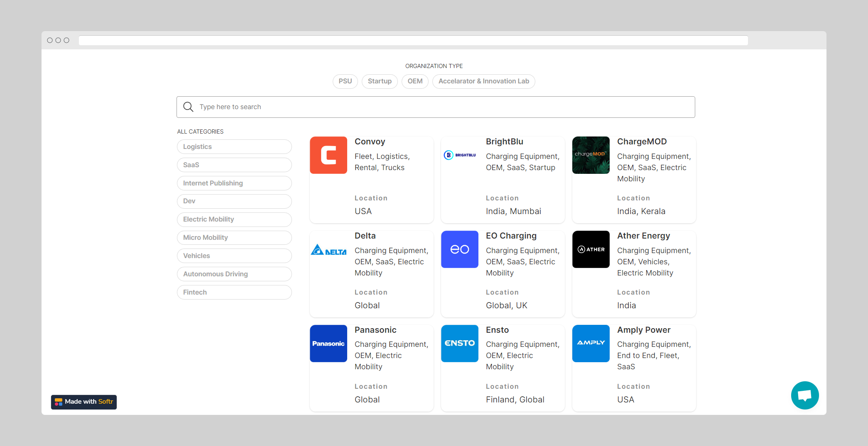Click the browser address bar
Screen dimensions: 868x446
413,40
